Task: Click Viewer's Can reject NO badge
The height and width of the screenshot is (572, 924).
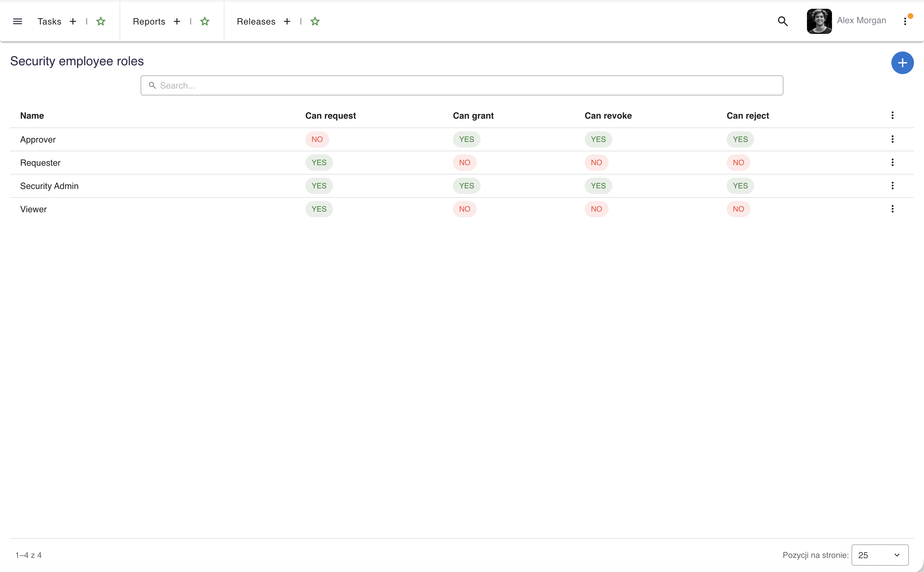Action: coord(738,209)
